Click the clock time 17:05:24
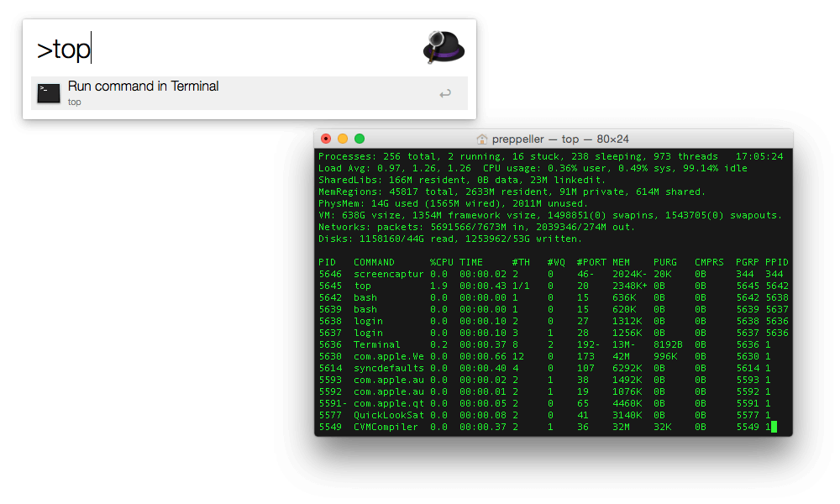 759,156
